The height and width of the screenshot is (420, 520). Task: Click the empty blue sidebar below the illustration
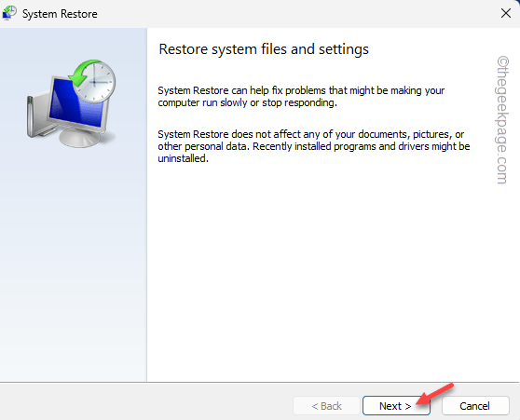[x=74, y=265]
